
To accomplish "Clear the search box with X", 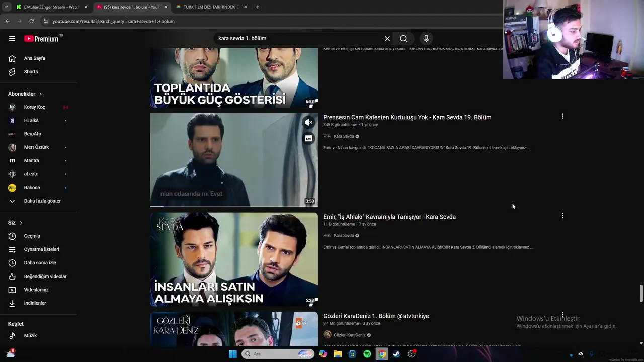I will click(387, 38).
